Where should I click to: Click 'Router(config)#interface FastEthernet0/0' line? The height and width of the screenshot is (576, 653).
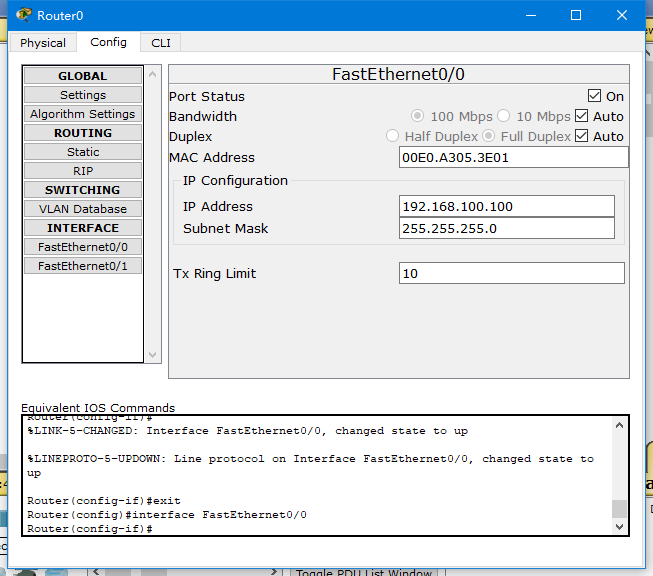click(x=167, y=515)
